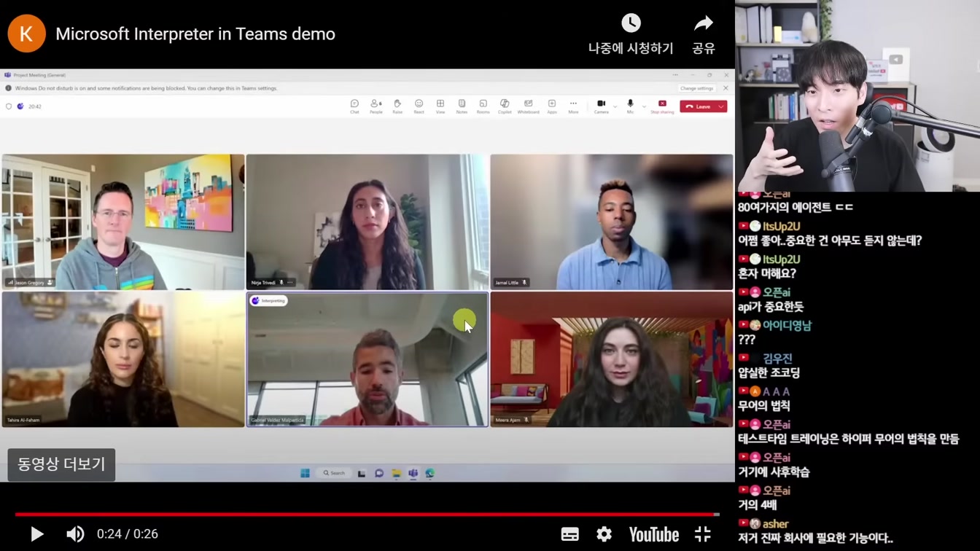The height and width of the screenshot is (551, 980).
Task: Open the Chat icon in Teams toolbar
Action: pos(354,106)
